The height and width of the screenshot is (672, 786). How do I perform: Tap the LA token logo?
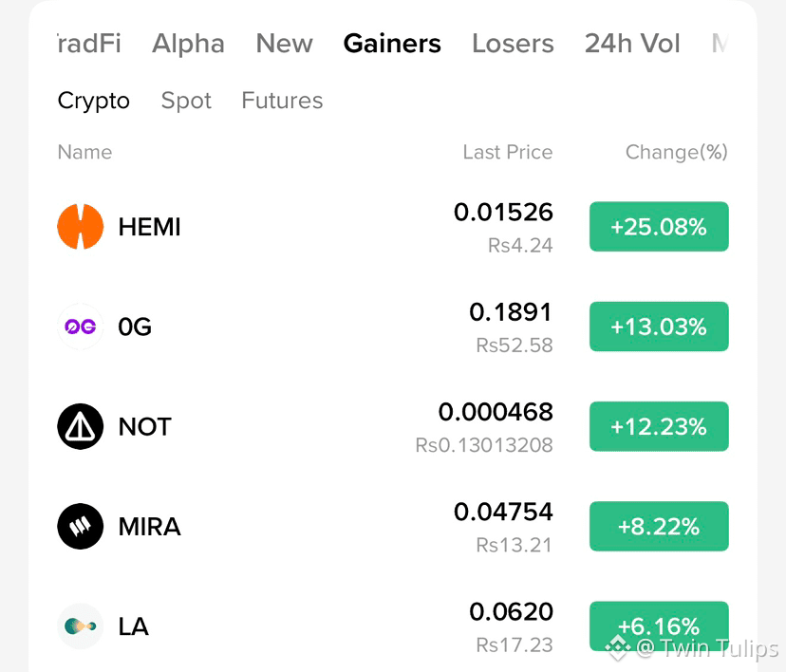coord(80,626)
